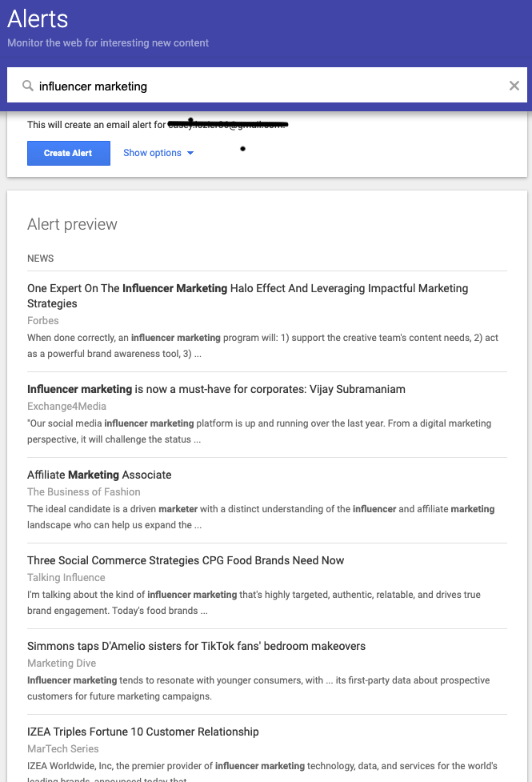Viewport: 532px width, 782px height.
Task: Open the Vijay Subramaniam must-have article
Action: (216, 389)
